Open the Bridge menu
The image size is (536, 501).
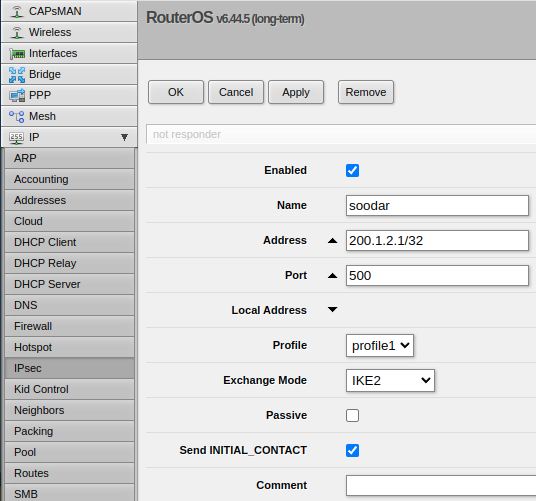pyautogui.click(x=69, y=74)
